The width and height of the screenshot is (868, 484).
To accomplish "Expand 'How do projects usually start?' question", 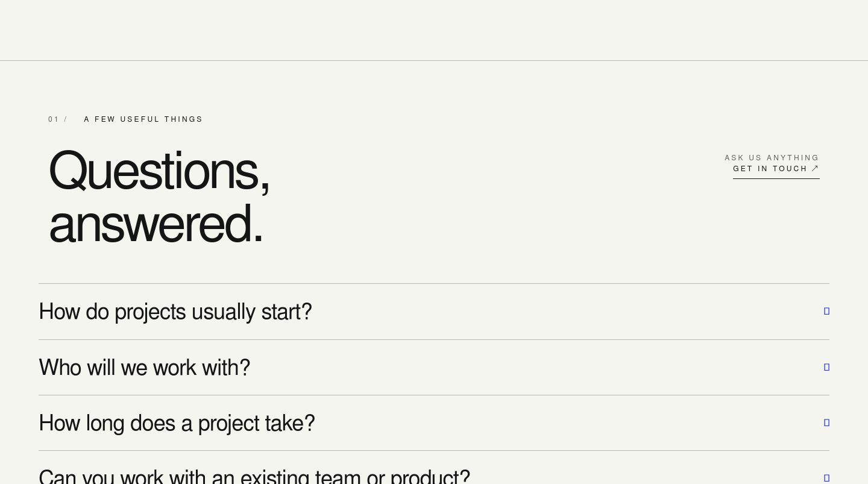I will click(x=434, y=312).
